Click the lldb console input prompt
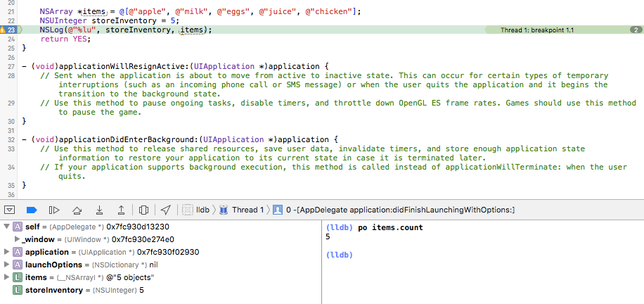This screenshot has width=644, height=304. tap(340, 255)
